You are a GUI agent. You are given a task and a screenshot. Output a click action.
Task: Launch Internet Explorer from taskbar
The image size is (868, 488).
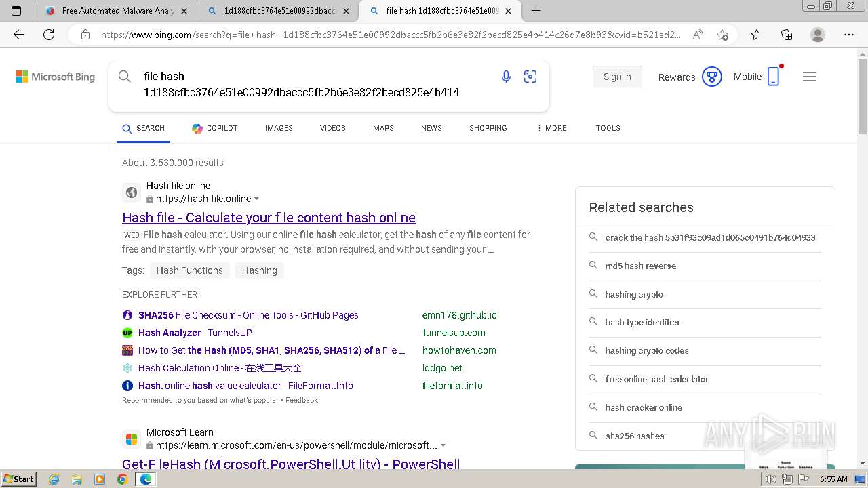[54, 479]
